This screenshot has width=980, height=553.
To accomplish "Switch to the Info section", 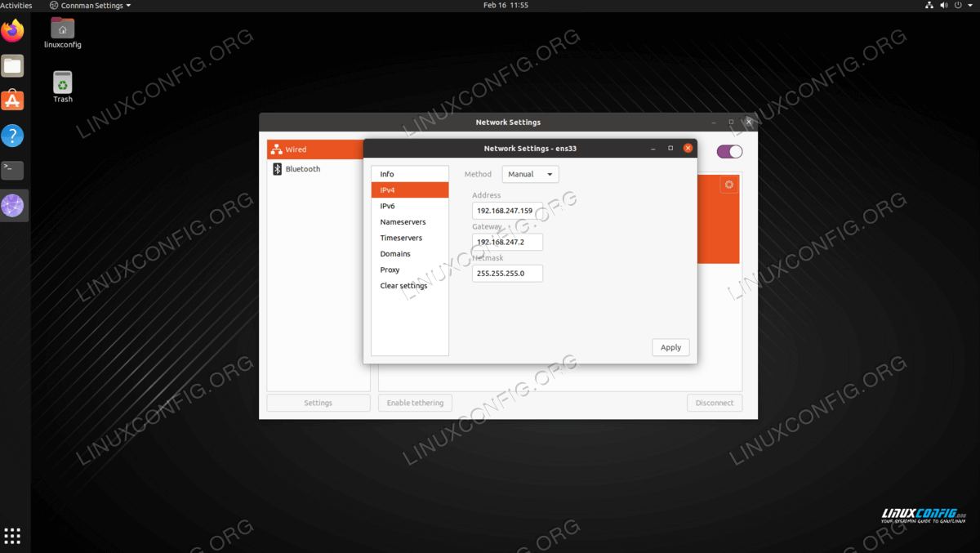I will (410, 174).
